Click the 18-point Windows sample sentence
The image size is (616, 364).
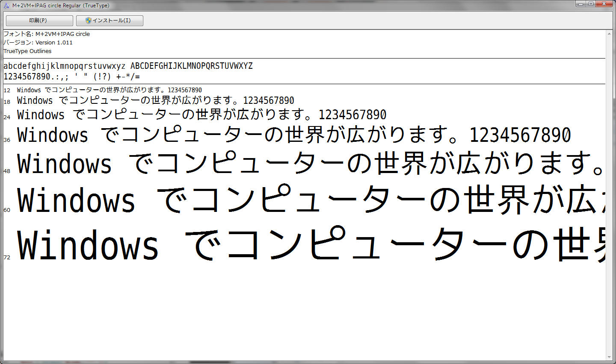click(155, 100)
